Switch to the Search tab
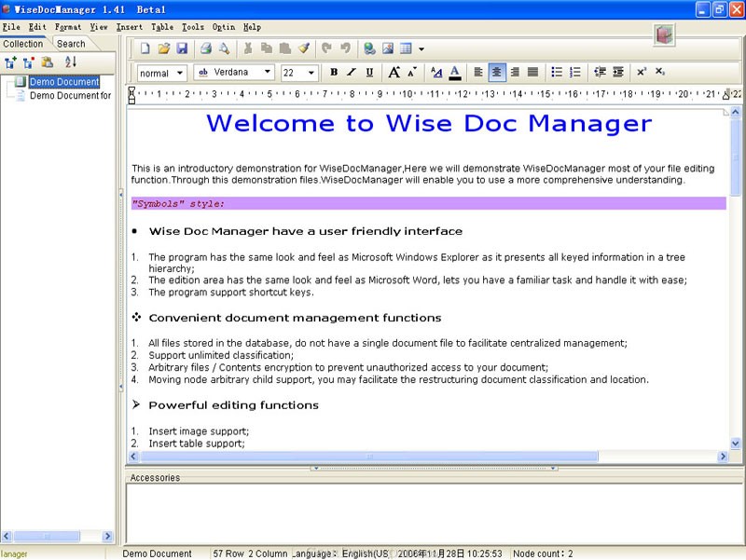Image resolution: width=746 pixels, height=560 pixels. (x=72, y=44)
